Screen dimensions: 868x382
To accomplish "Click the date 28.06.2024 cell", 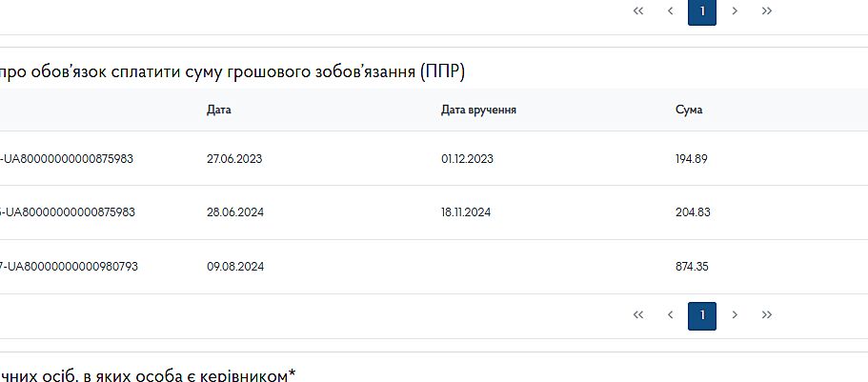I will [x=234, y=212].
